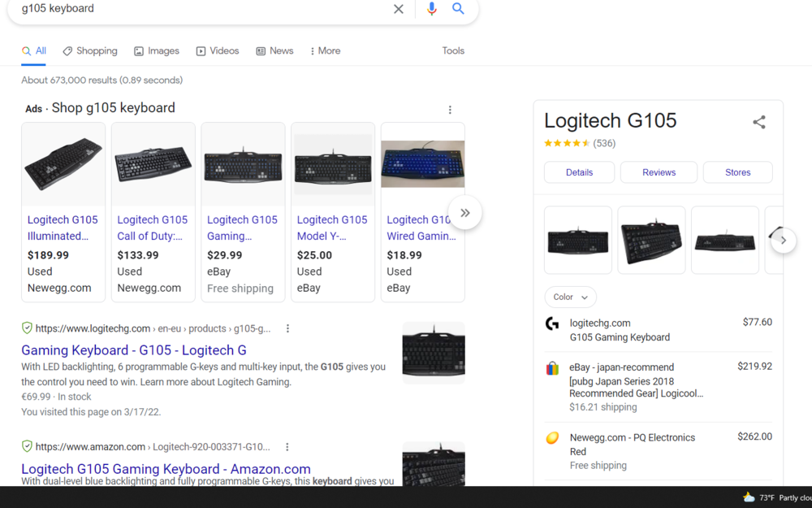
Task: Click the Stores button in product panel
Action: click(x=737, y=172)
